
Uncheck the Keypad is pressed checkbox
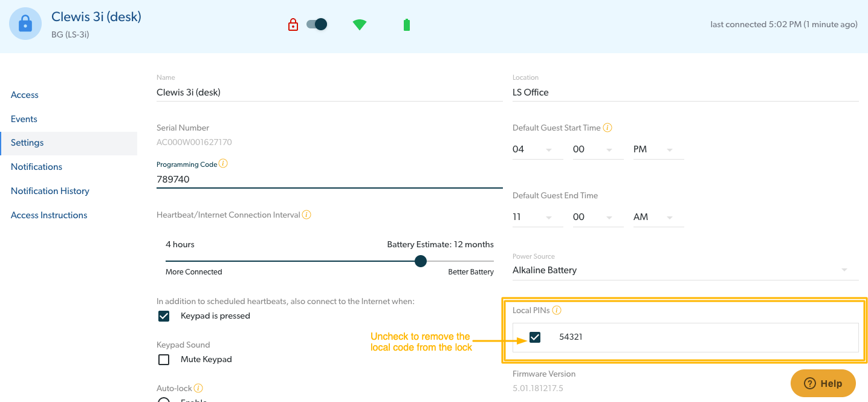pyautogui.click(x=164, y=316)
